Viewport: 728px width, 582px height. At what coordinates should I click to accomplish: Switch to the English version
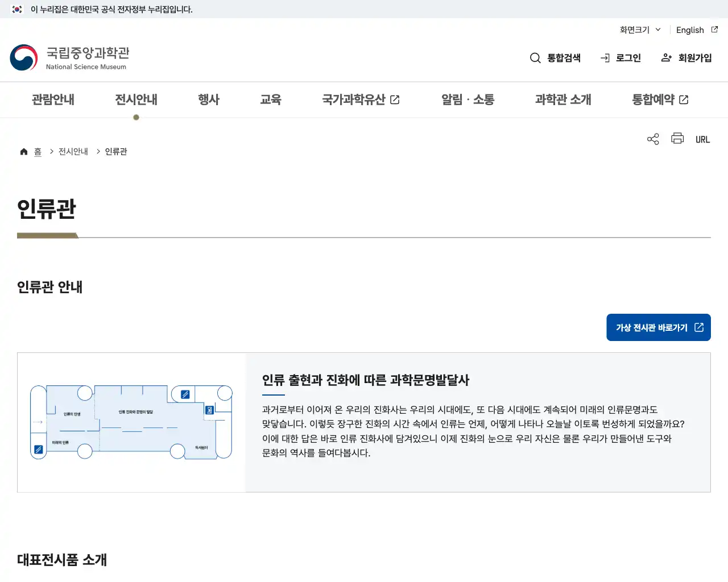689,30
